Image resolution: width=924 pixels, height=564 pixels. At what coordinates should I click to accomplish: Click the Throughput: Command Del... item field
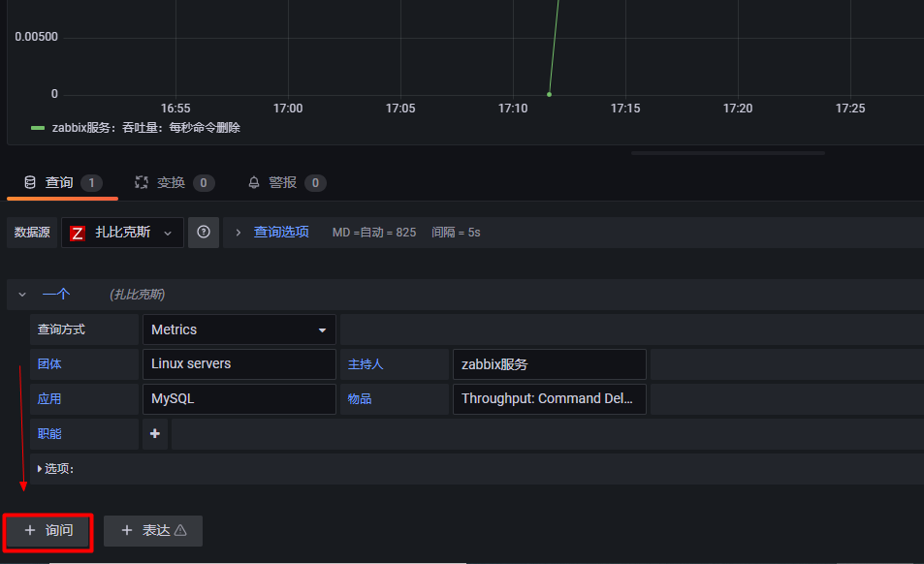(x=549, y=399)
